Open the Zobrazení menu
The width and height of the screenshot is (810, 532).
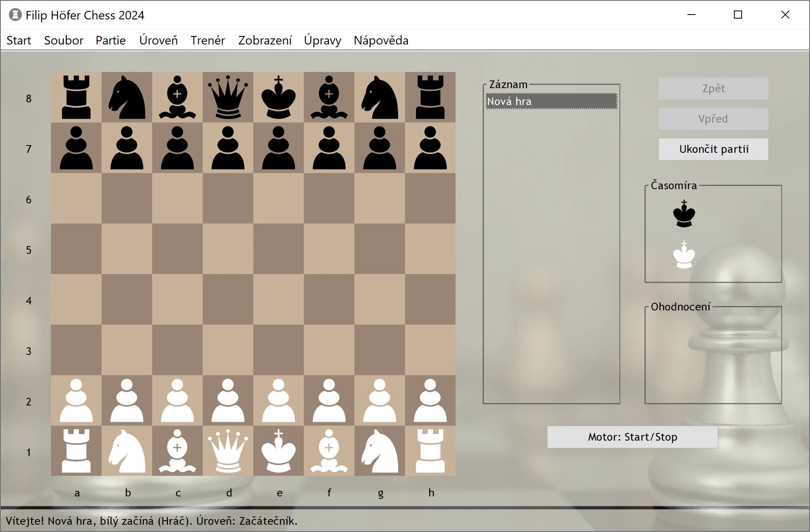tap(265, 40)
